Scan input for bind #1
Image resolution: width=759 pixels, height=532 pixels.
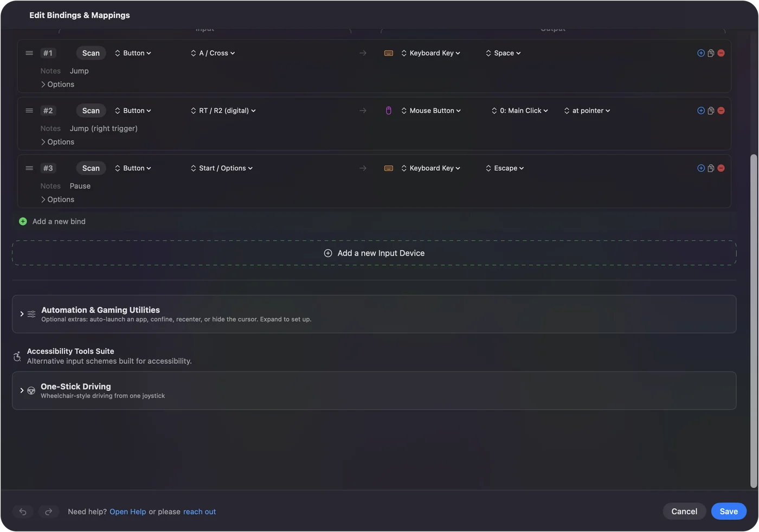coord(91,53)
